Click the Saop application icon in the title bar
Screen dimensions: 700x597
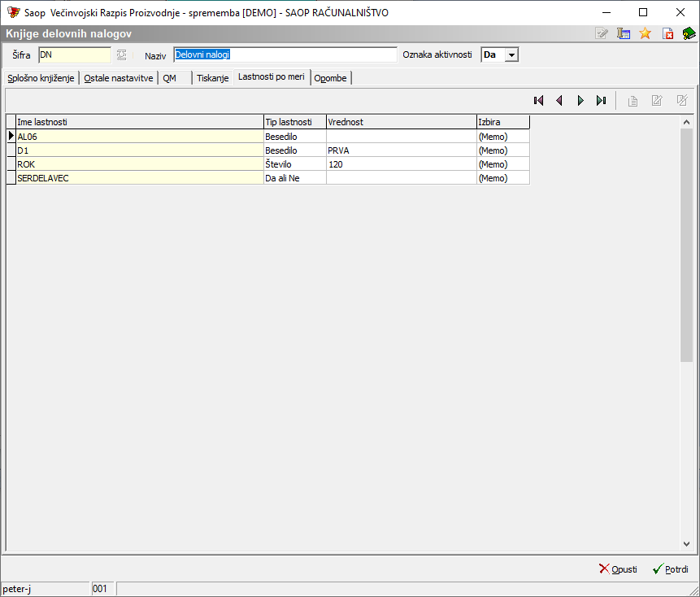coord(13,12)
